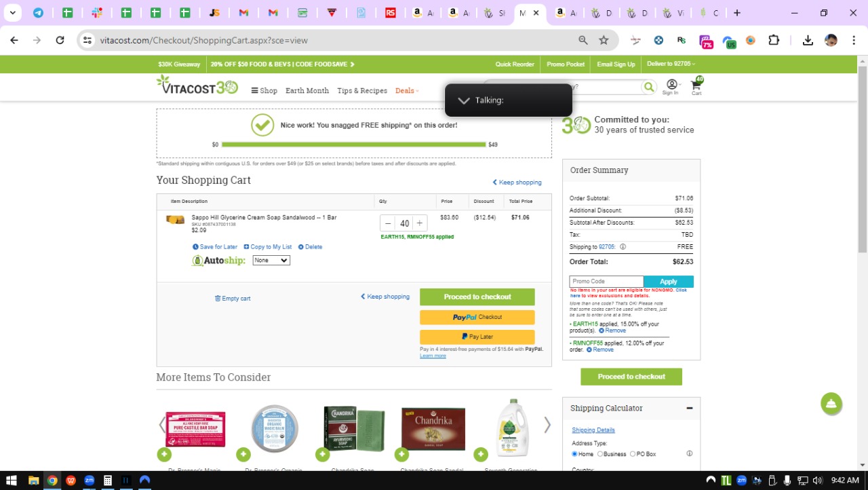
Task: Click Keep shopping link beside Proceed to checkout
Action: 385,297
